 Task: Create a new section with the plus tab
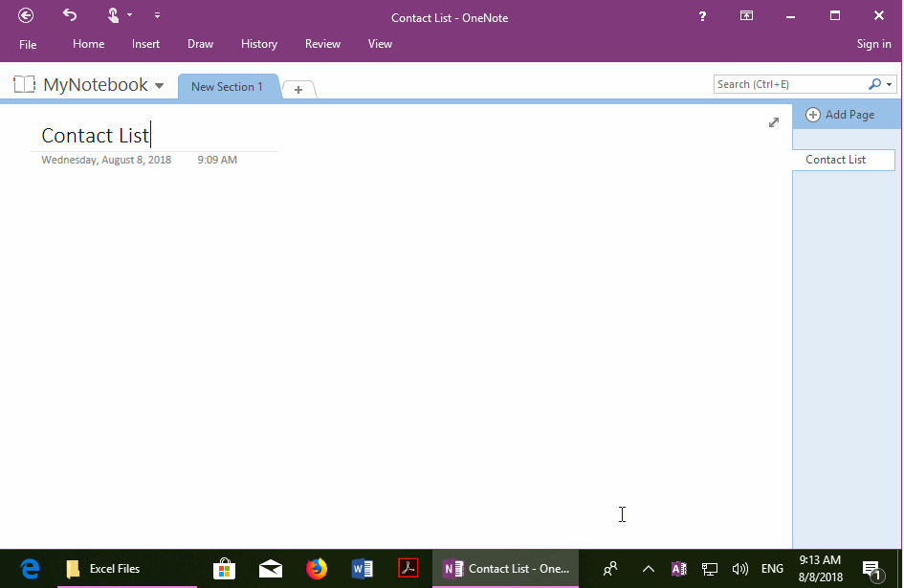298,89
